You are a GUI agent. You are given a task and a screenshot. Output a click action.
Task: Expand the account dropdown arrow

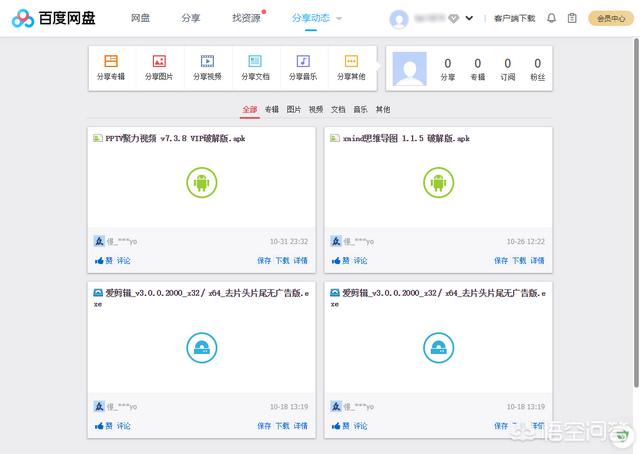point(469,18)
